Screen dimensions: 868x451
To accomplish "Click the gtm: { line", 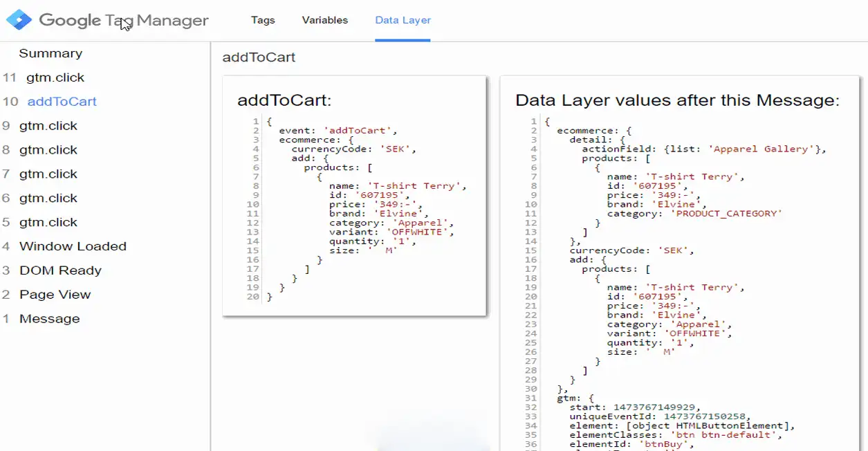I will (x=575, y=398).
